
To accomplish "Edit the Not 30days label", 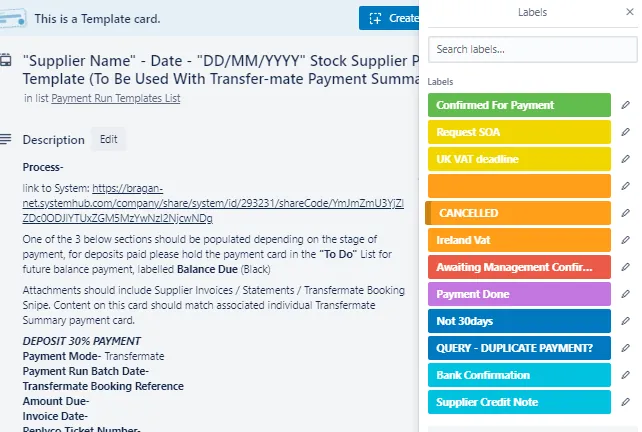I will tap(625, 321).
